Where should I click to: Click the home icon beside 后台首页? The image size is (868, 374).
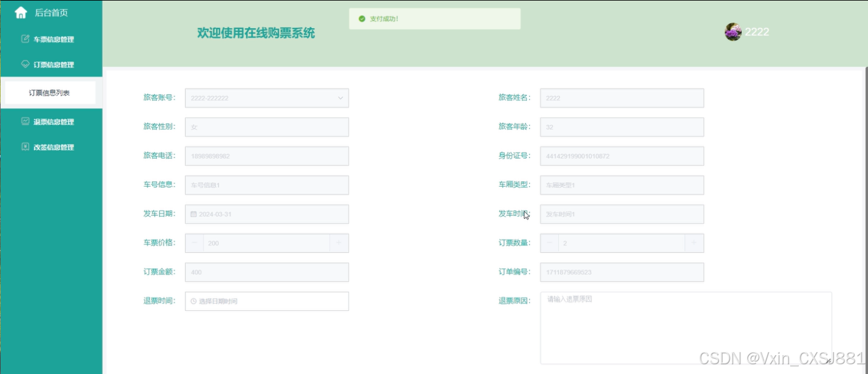coord(21,12)
